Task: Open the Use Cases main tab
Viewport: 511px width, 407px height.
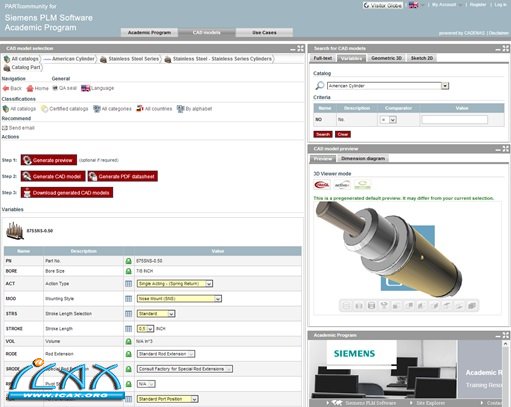Action: coord(264,33)
